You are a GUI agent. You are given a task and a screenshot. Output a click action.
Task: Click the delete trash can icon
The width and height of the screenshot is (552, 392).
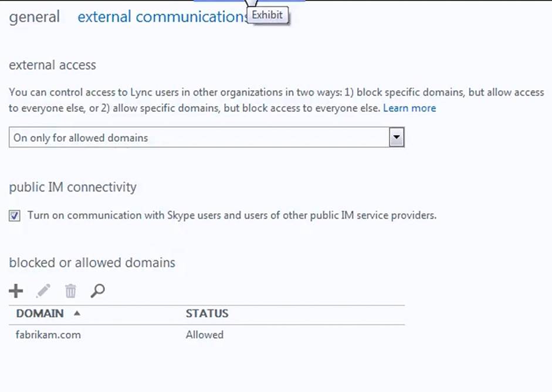pos(70,291)
